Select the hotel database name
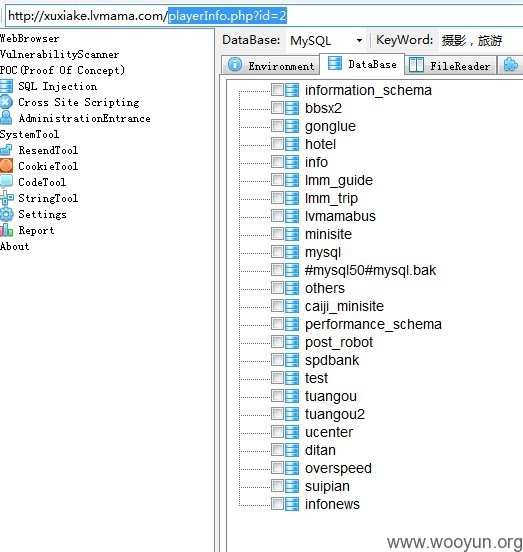This screenshot has height=552, width=523. (x=320, y=144)
